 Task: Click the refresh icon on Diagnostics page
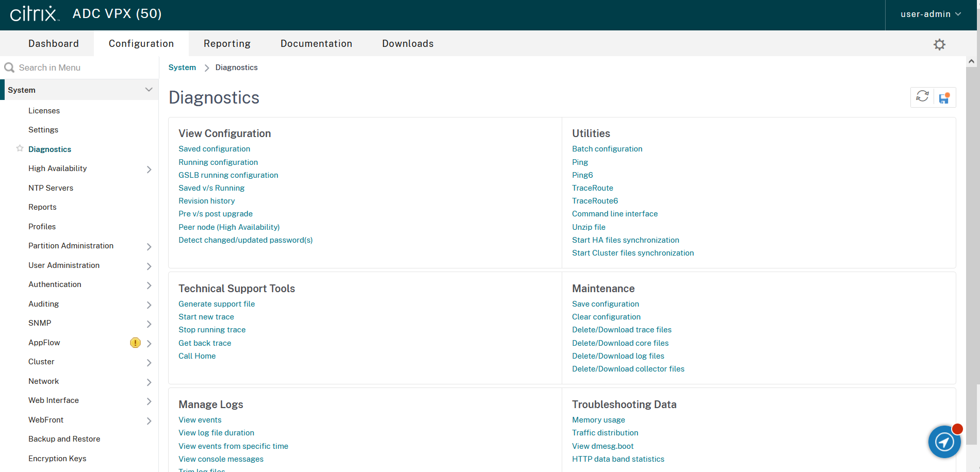click(x=922, y=97)
